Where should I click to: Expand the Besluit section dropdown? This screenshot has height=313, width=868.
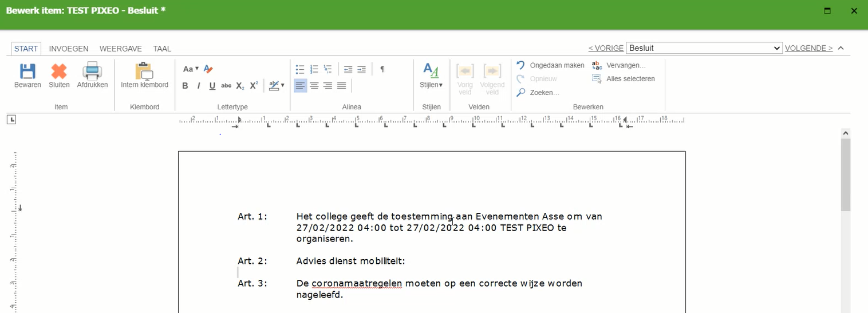point(704,48)
